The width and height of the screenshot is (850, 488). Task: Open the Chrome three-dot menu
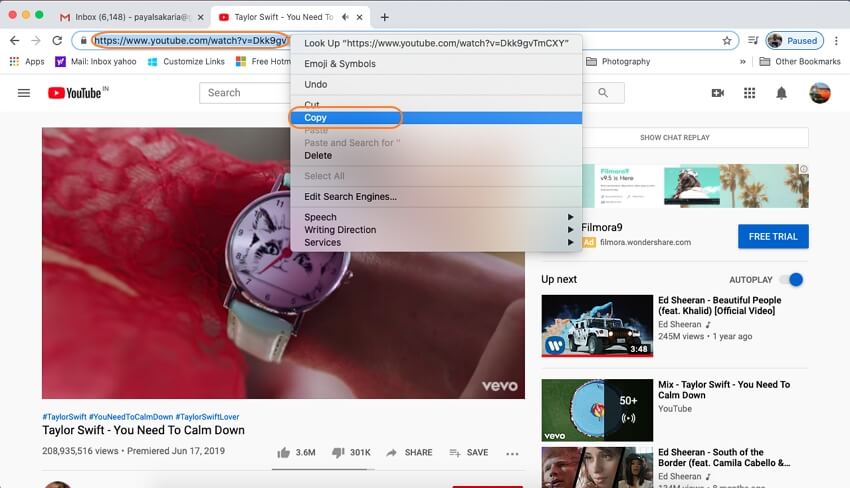point(836,41)
